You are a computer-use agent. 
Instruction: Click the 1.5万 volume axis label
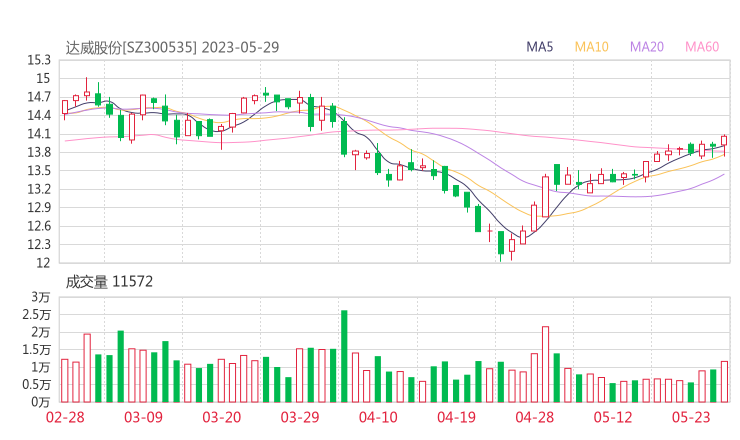tap(36, 349)
